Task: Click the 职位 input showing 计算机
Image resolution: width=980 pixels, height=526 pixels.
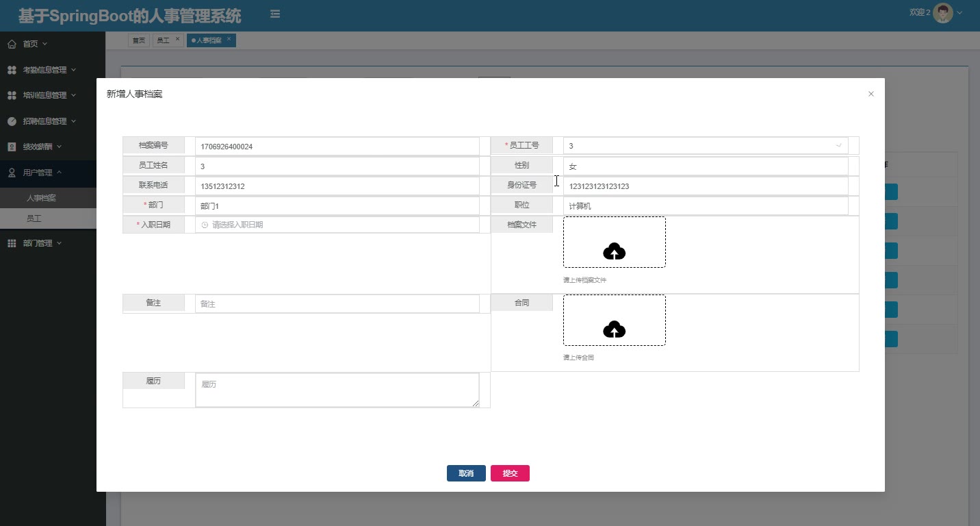Action: coord(706,206)
